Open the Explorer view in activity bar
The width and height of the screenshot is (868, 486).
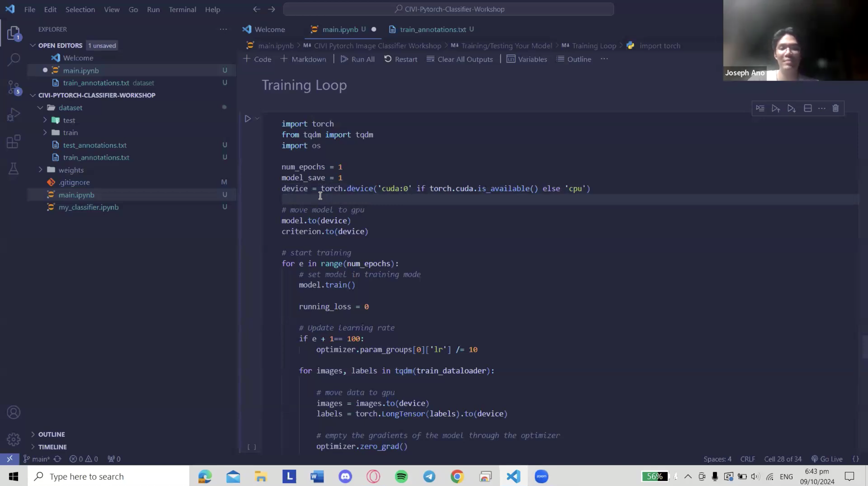14,33
